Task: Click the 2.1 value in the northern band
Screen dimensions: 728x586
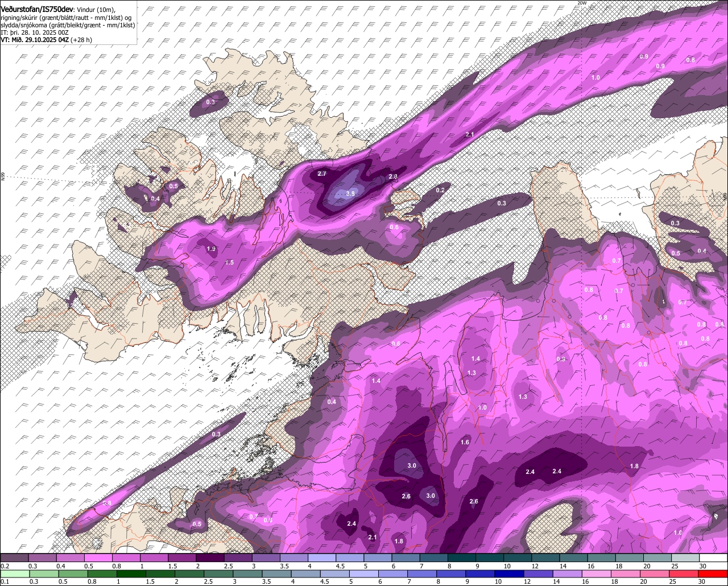Action: (x=470, y=134)
